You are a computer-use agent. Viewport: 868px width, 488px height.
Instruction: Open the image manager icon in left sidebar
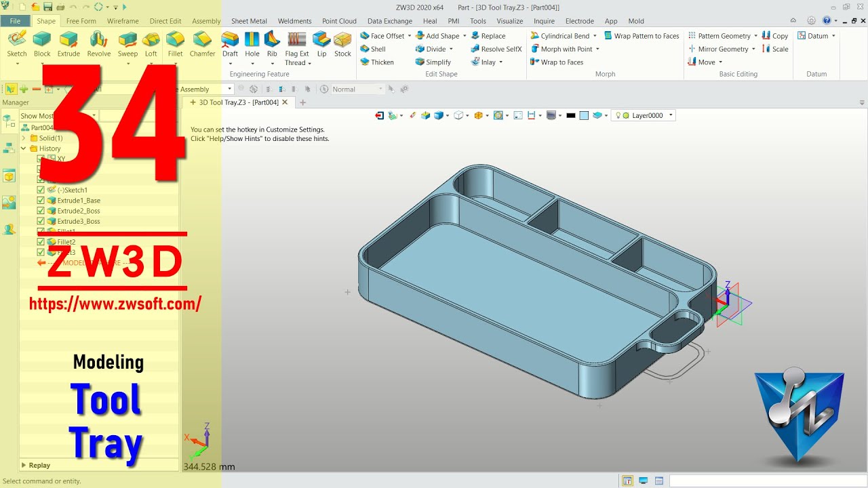(9, 203)
